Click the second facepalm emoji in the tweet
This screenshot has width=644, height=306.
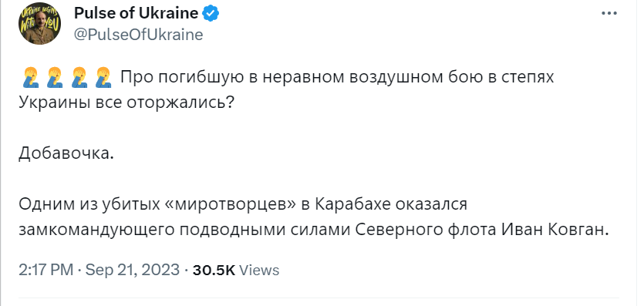click(x=54, y=78)
